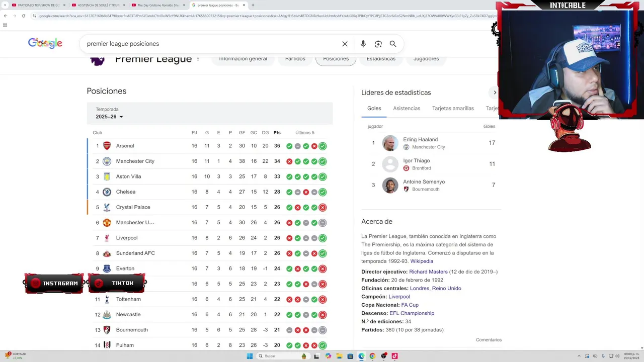Open the Wikipedia link
The height and width of the screenshot is (362, 644).
[422, 261]
